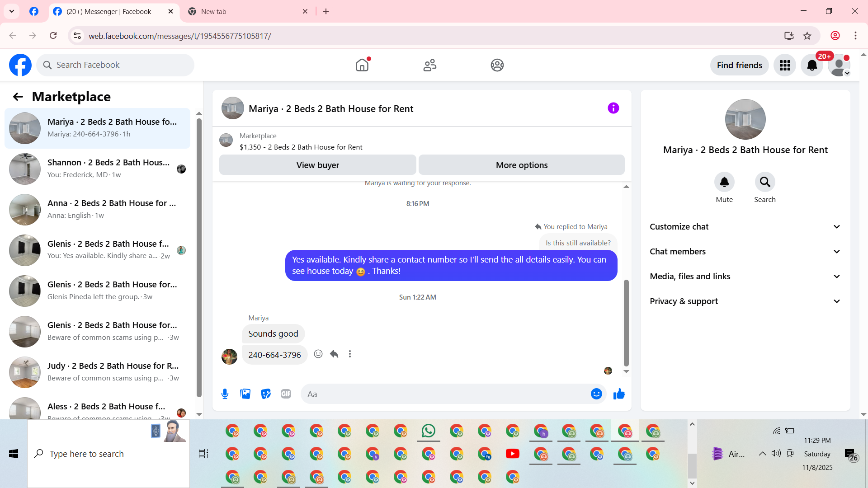Click the chat message scrollbar thumb
This screenshot has width=868, height=488.
pyautogui.click(x=626, y=323)
